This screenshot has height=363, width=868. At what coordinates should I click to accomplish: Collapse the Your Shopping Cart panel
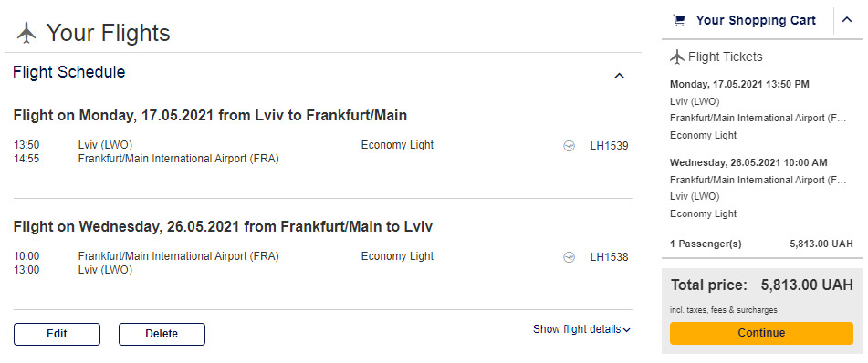847,20
